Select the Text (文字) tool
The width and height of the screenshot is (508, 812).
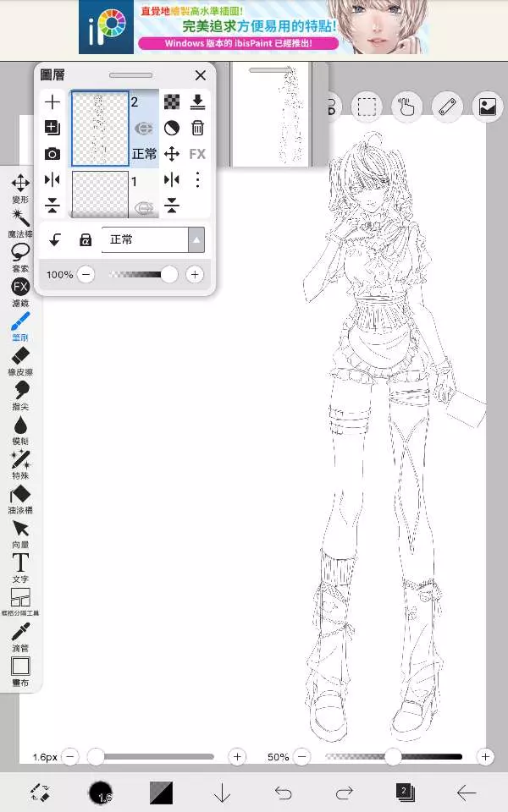pyautogui.click(x=20, y=563)
